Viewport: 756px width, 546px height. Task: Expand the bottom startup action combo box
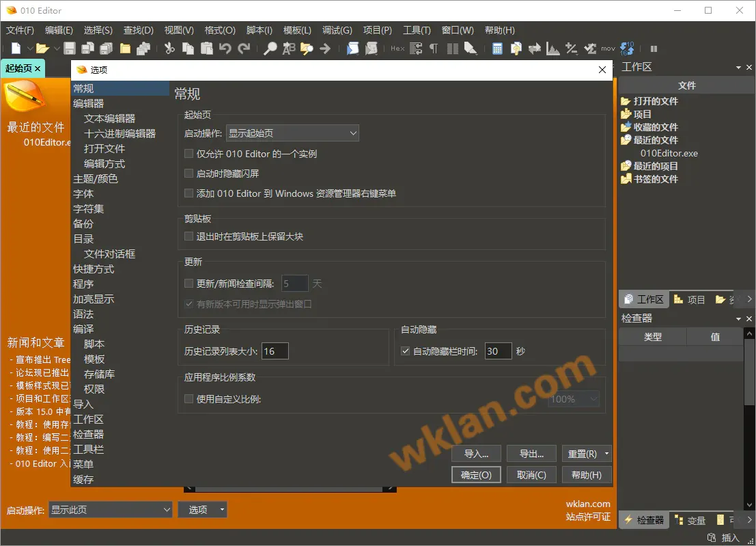[110, 510]
